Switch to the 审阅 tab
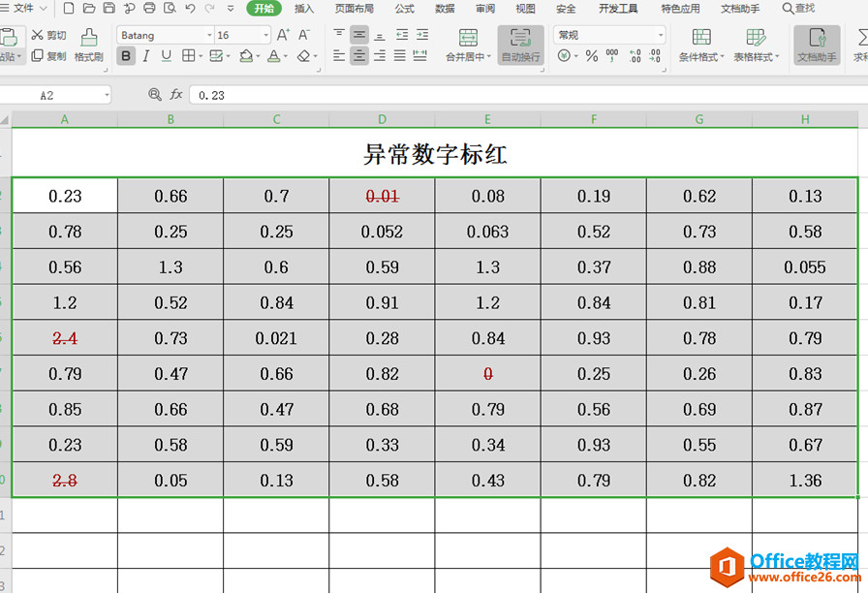Screen dimensions: 868x594 pos(485,9)
